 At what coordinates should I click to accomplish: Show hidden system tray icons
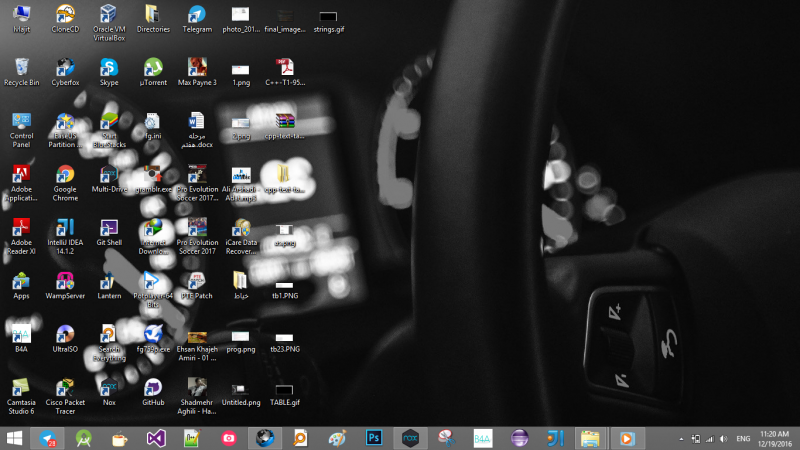point(681,439)
